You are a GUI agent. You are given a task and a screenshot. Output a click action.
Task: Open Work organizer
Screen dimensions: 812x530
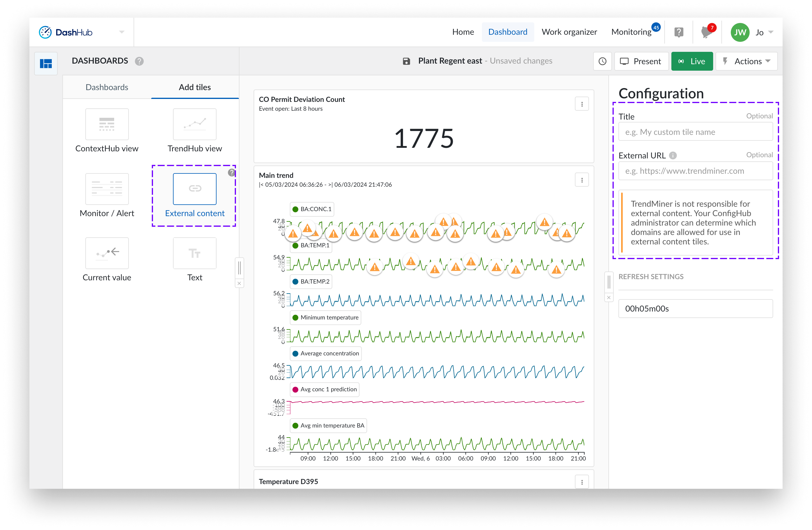[569, 32]
